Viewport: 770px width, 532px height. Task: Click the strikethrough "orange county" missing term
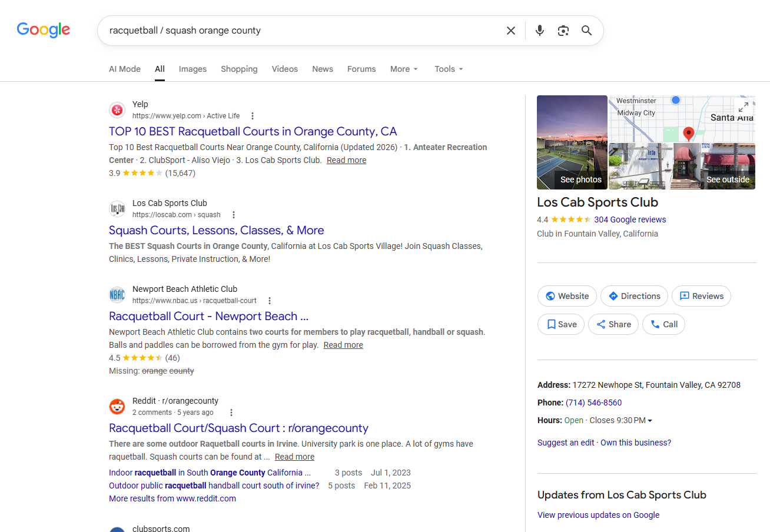tap(168, 371)
